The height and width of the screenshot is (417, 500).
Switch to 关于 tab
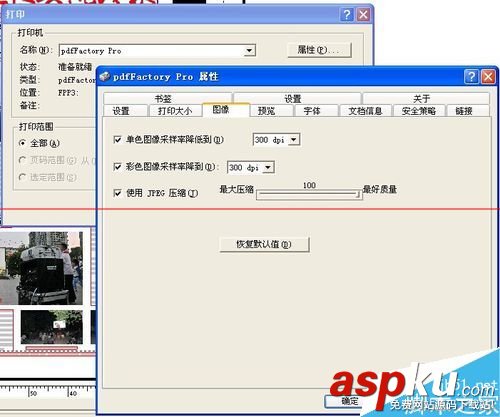pyautogui.click(x=426, y=98)
